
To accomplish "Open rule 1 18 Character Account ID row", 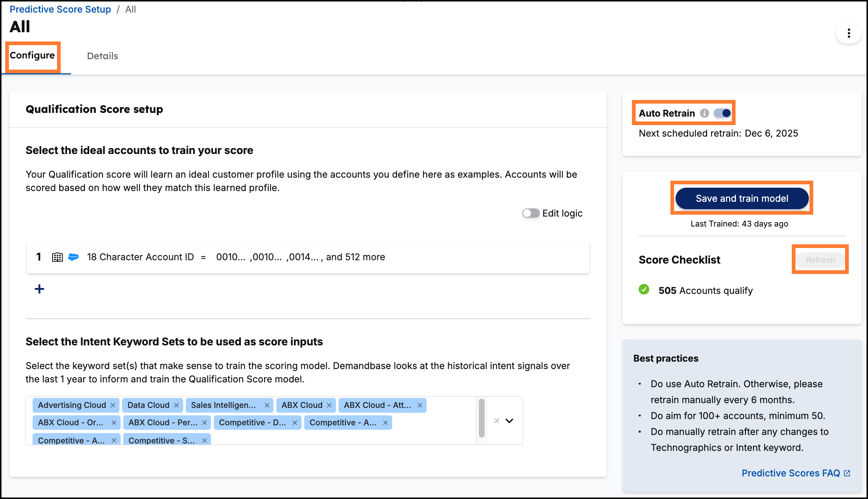I will coord(308,257).
